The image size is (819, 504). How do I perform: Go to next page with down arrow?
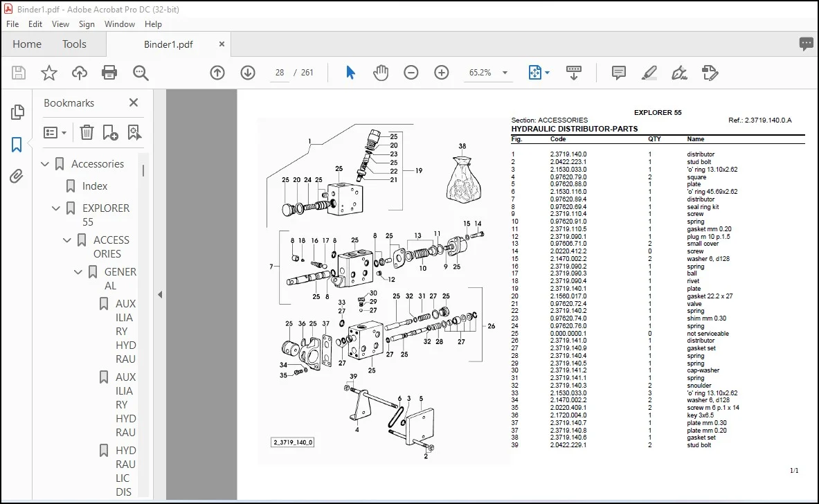[248, 73]
